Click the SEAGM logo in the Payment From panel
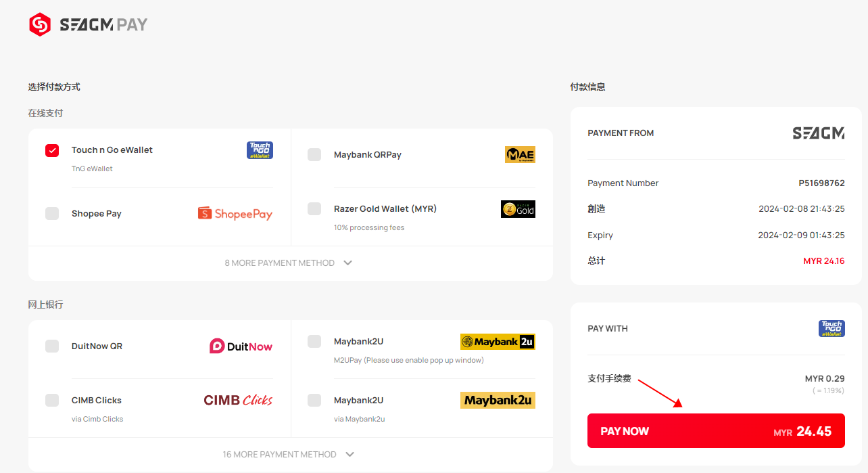 point(819,133)
